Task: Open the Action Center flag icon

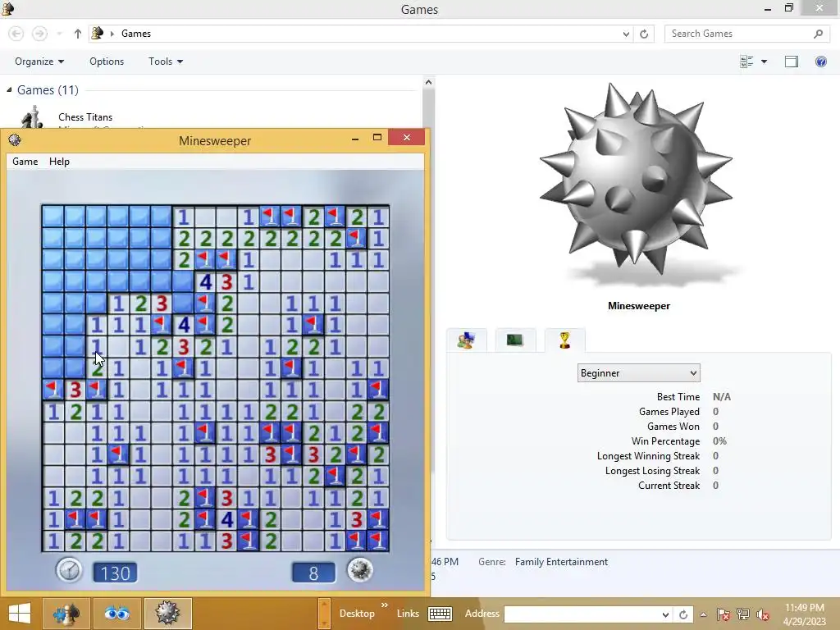Action: click(x=723, y=614)
